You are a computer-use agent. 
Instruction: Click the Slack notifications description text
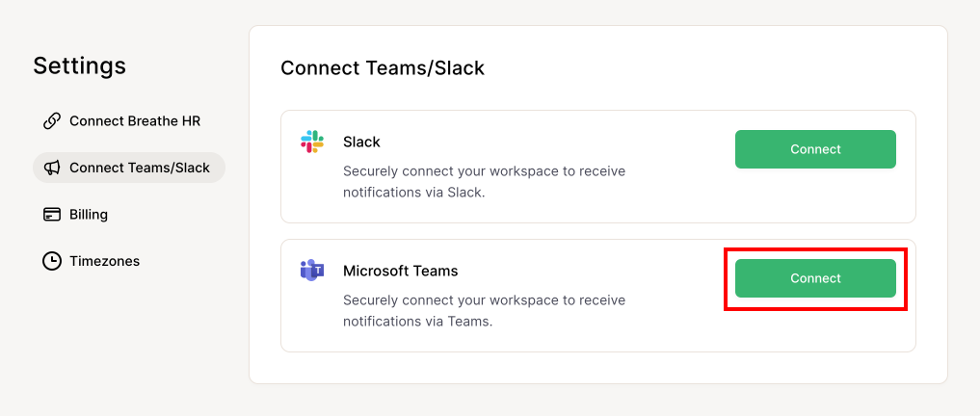pos(484,182)
